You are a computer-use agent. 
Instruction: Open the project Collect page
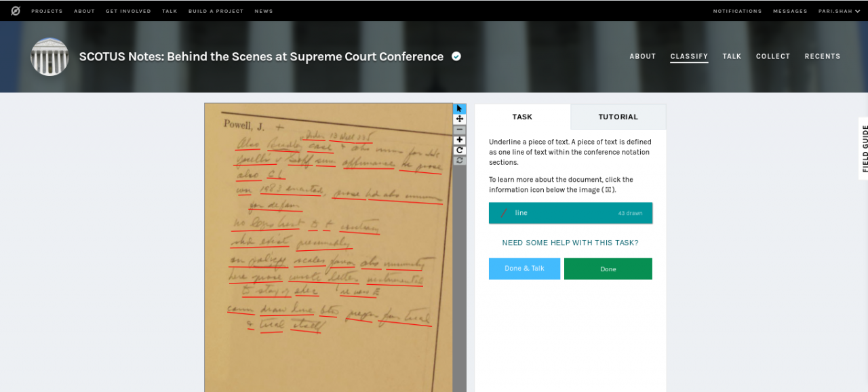pos(773,56)
